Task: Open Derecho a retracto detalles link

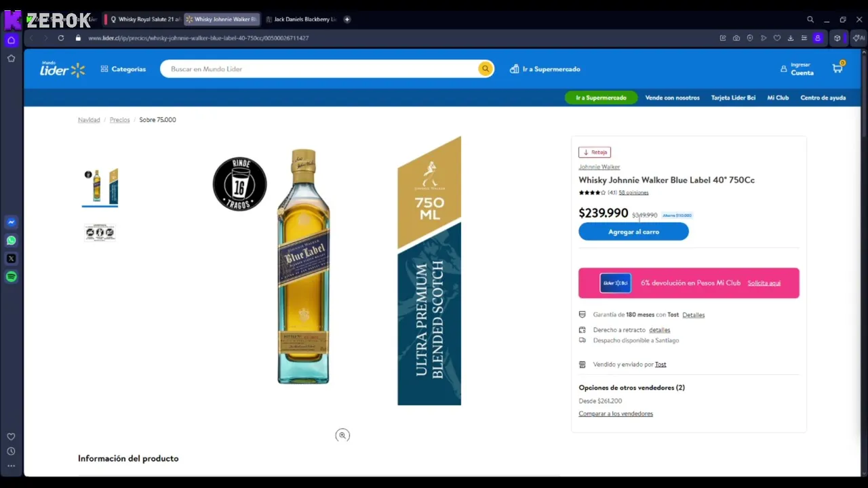Action: point(659,330)
